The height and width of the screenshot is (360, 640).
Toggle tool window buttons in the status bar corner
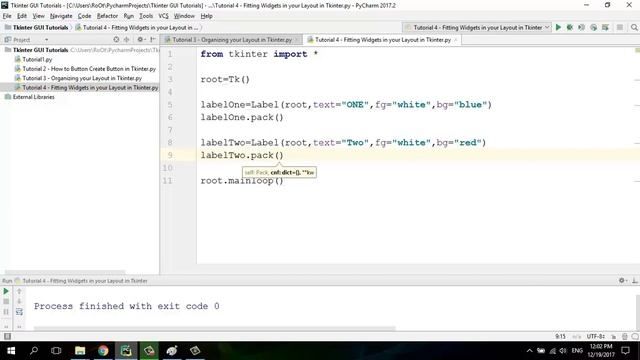point(7,336)
